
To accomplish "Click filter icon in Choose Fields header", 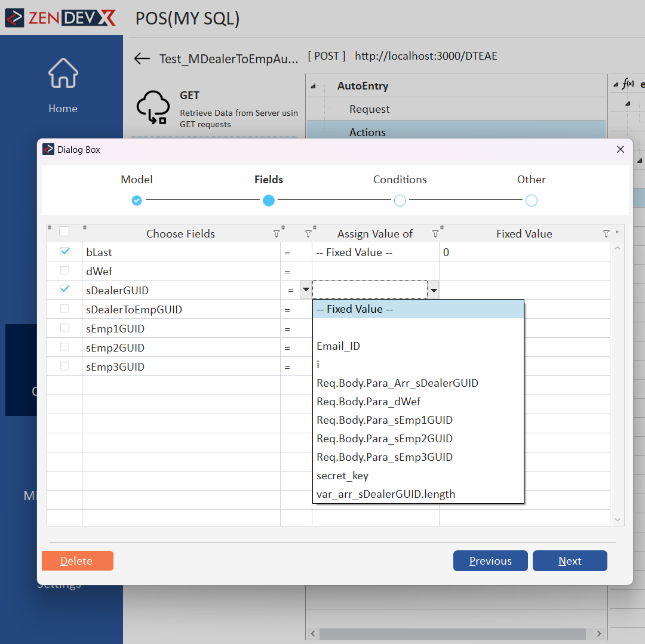I will coord(276,234).
